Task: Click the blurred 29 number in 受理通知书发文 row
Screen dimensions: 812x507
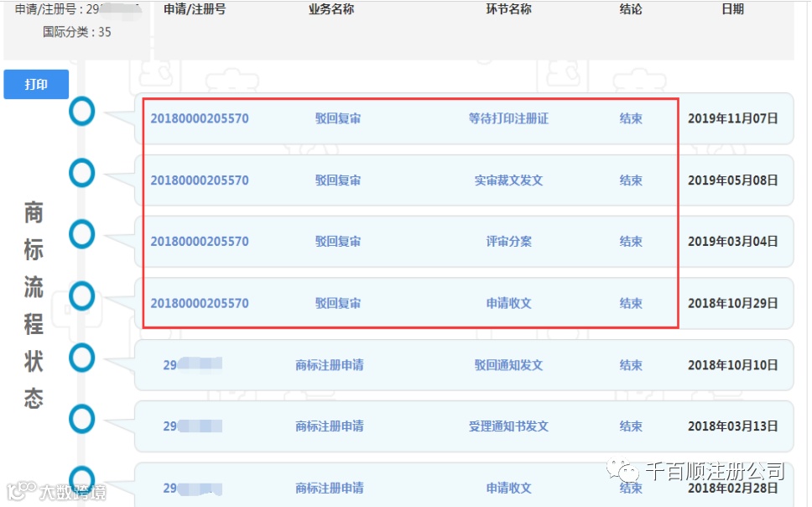Action: point(193,426)
